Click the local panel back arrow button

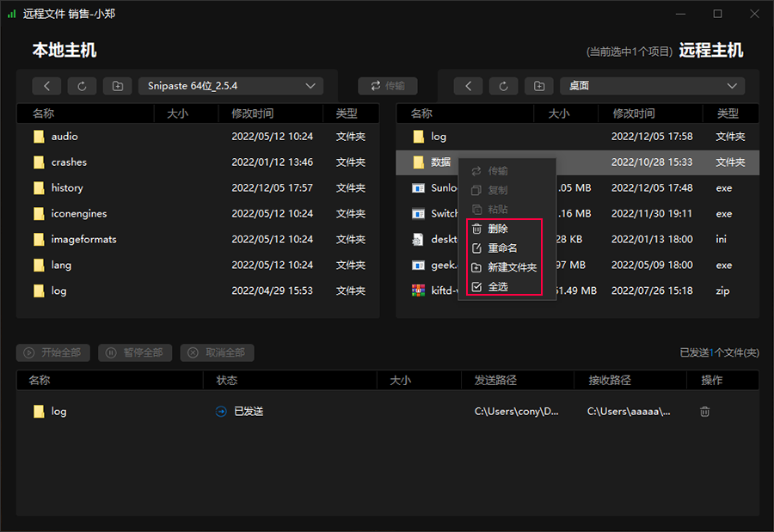click(x=46, y=86)
